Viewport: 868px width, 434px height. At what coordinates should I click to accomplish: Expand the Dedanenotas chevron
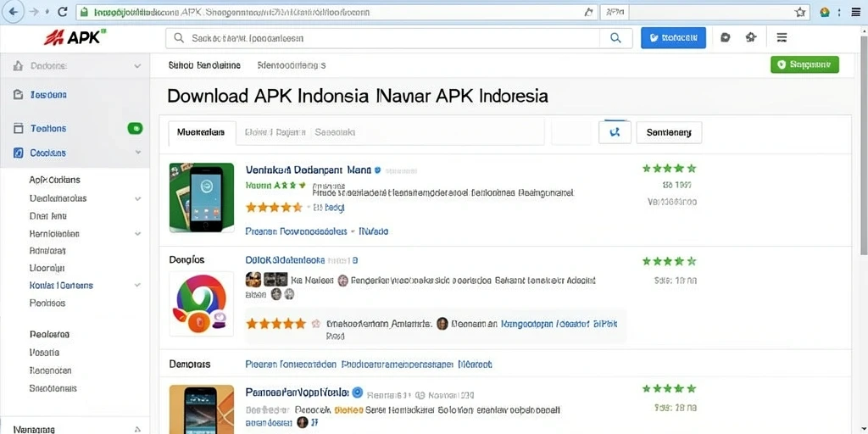pyautogui.click(x=137, y=198)
